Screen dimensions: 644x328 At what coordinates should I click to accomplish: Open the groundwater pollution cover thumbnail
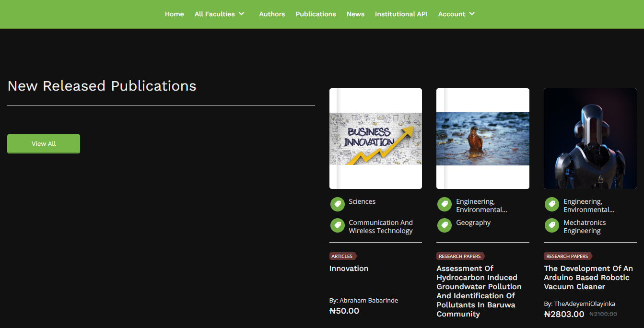483,139
